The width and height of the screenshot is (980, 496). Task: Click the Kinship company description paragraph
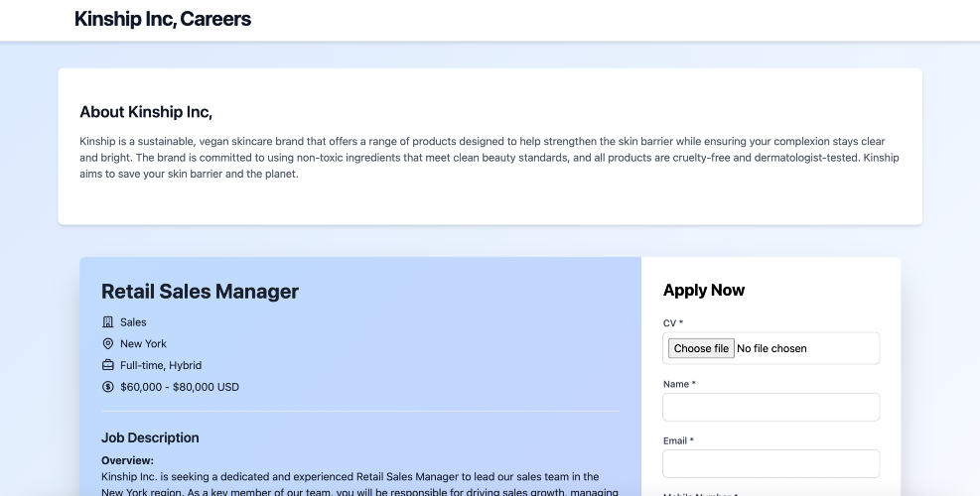tap(490, 158)
